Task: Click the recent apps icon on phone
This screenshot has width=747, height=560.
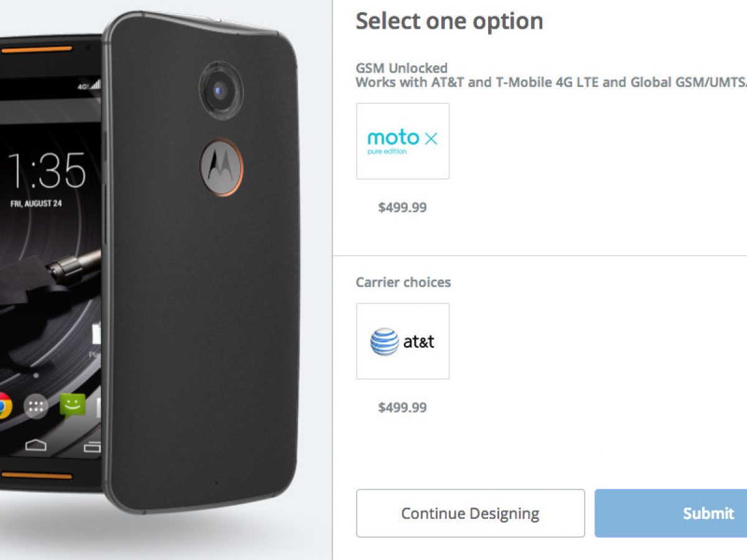Action: [93, 446]
